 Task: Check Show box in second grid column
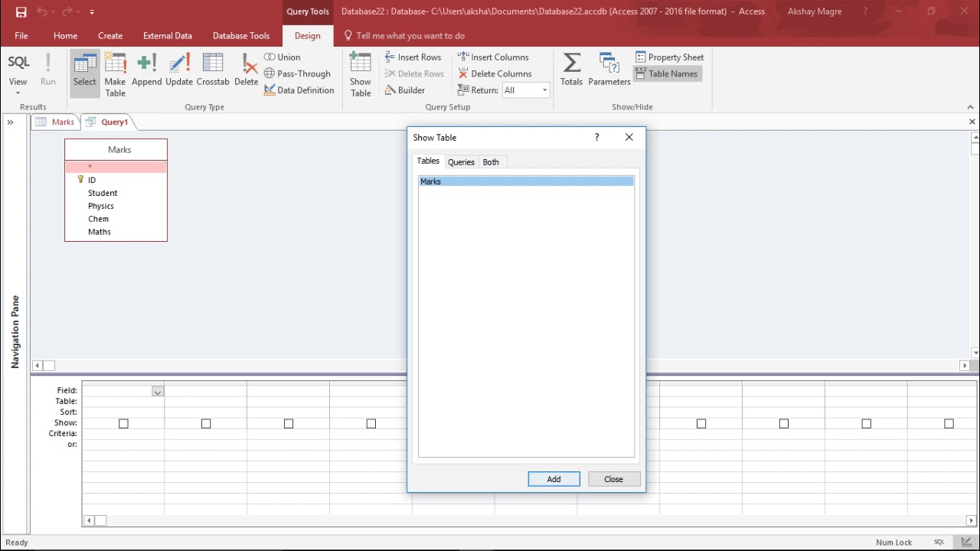coord(206,423)
